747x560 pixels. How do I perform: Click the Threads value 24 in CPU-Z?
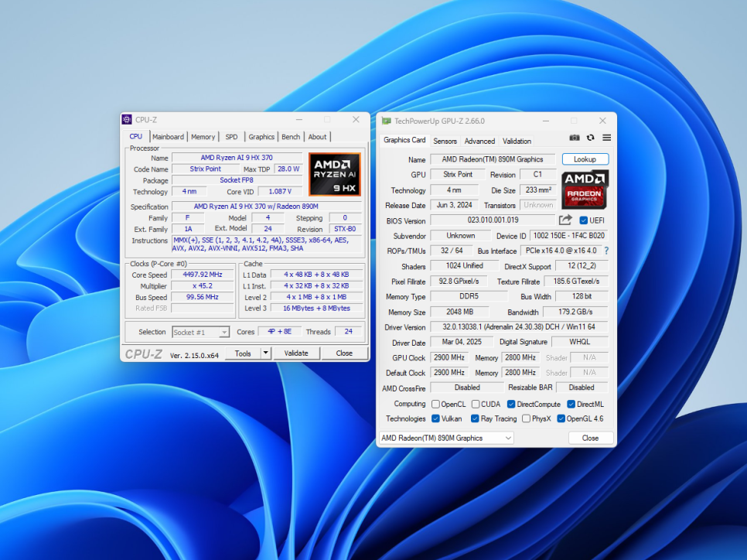pyautogui.click(x=349, y=332)
